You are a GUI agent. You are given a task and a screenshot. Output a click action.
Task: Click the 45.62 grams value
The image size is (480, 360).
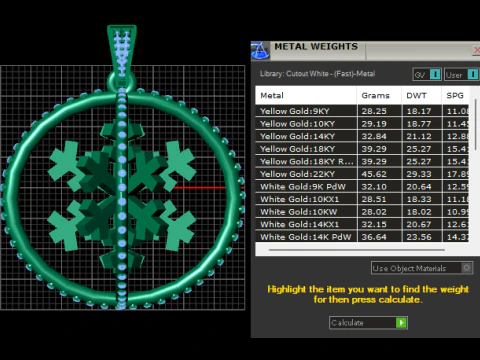pyautogui.click(x=374, y=174)
